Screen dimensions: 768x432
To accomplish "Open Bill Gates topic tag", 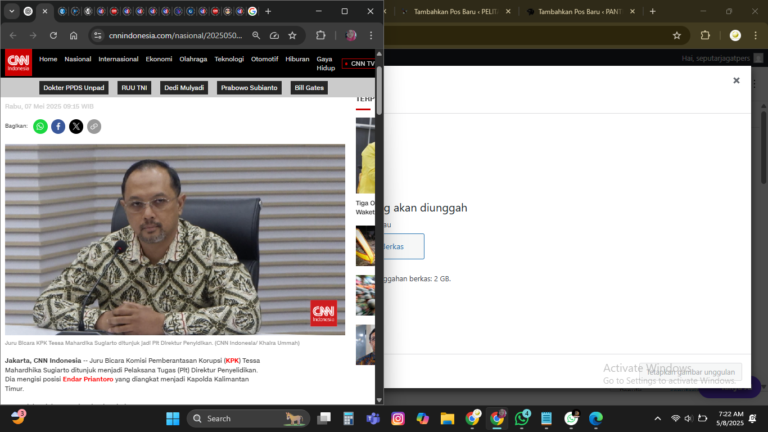I will [x=309, y=88].
